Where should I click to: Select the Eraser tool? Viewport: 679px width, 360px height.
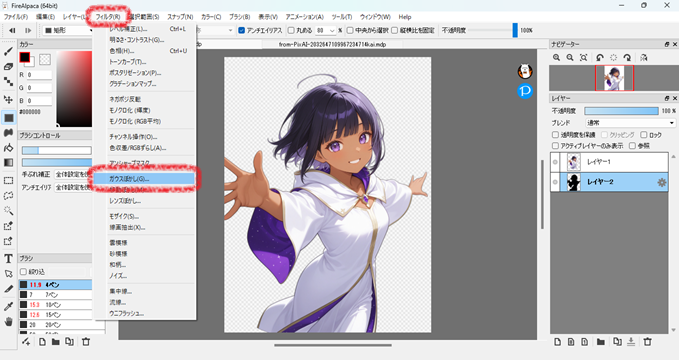8,67
